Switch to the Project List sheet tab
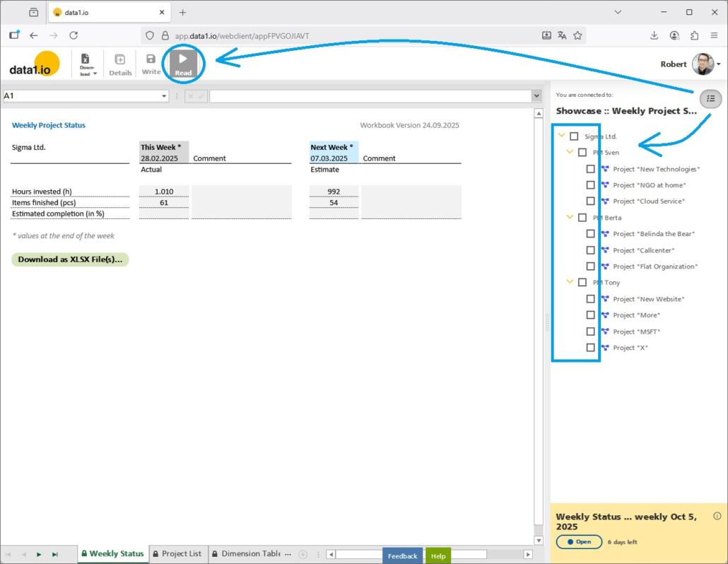This screenshot has width=728, height=564. (x=177, y=553)
